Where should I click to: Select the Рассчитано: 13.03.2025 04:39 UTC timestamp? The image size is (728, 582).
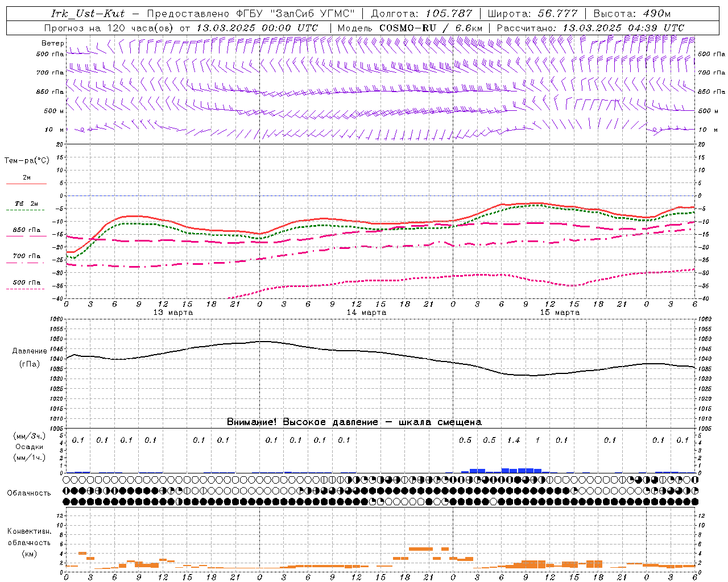point(590,27)
